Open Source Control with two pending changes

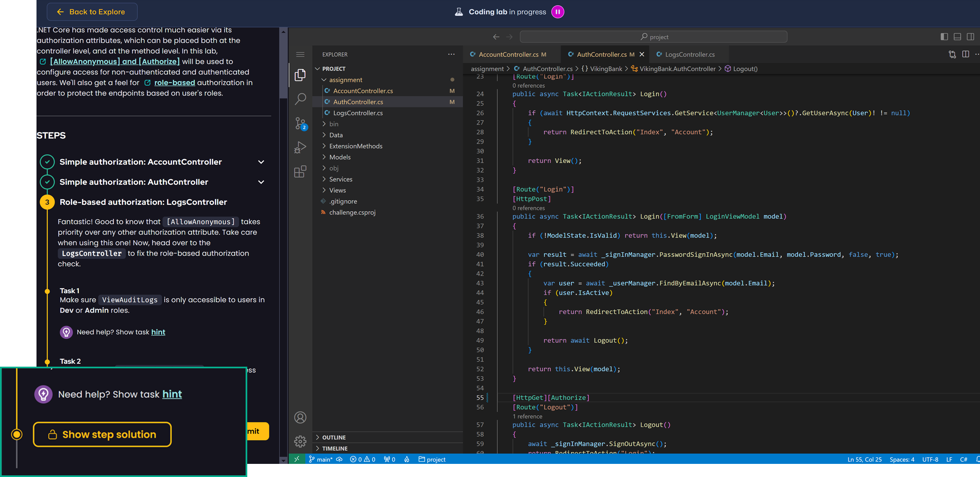[301, 123]
